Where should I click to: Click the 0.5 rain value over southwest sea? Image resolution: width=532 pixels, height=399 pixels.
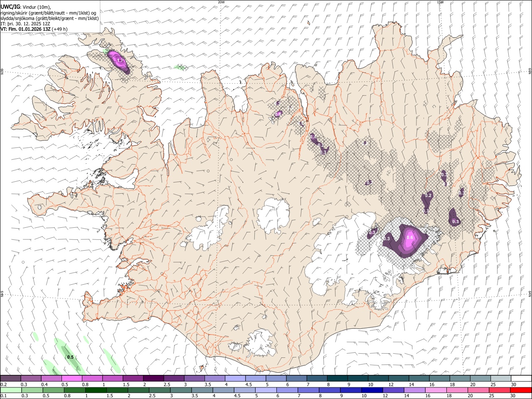pyautogui.click(x=70, y=357)
